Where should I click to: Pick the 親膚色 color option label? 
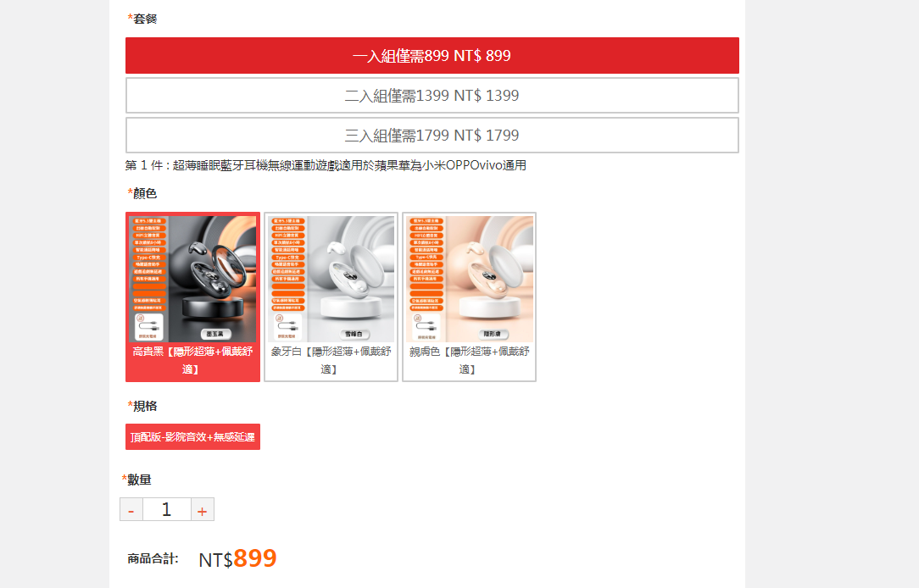point(469,360)
